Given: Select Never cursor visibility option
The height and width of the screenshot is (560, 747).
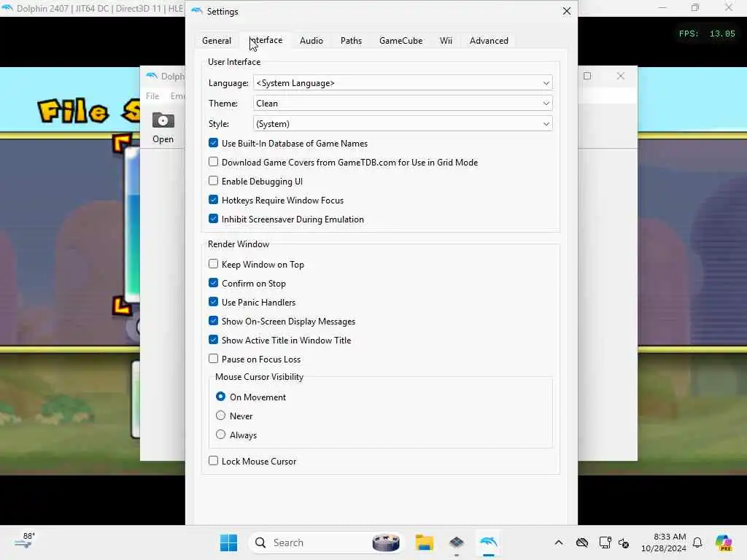Looking at the screenshot, I should click(x=234, y=416).
